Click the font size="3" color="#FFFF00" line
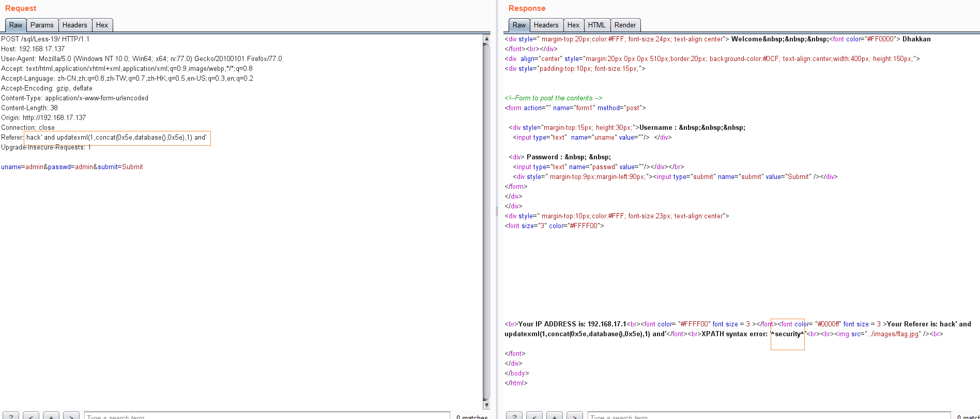Image resolution: width=980 pixels, height=419 pixels. tap(554, 226)
